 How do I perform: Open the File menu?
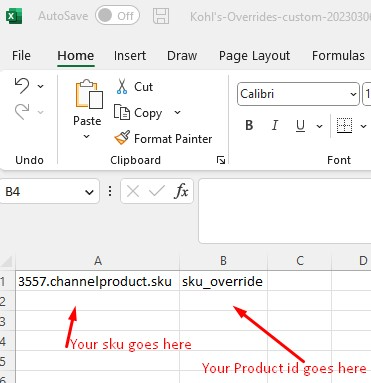(21, 56)
